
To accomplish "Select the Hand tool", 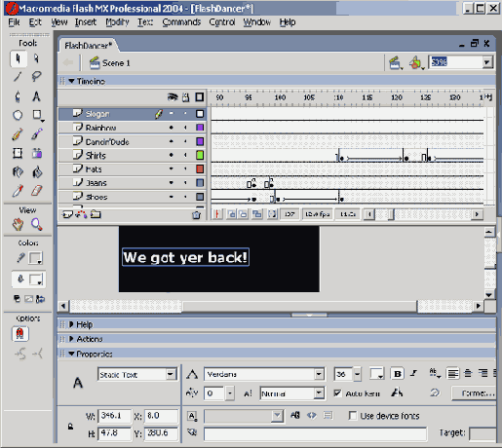I will [18, 224].
